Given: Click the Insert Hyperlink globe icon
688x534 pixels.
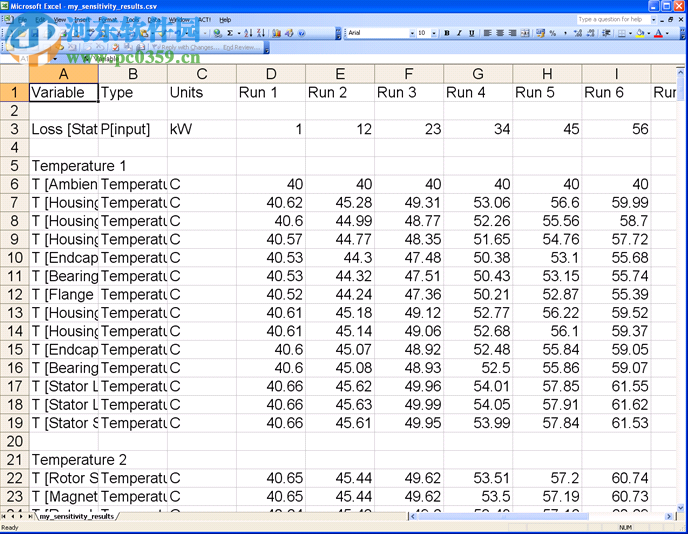Looking at the screenshot, I should [218, 33].
